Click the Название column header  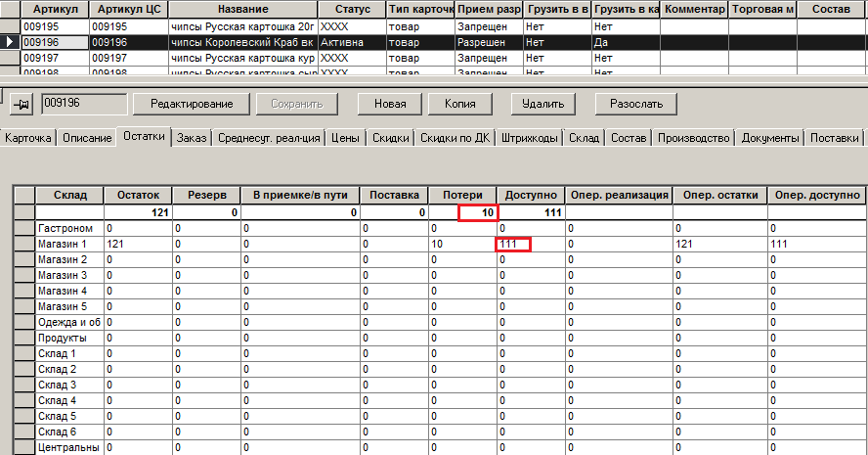pyautogui.click(x=243, y=10)
